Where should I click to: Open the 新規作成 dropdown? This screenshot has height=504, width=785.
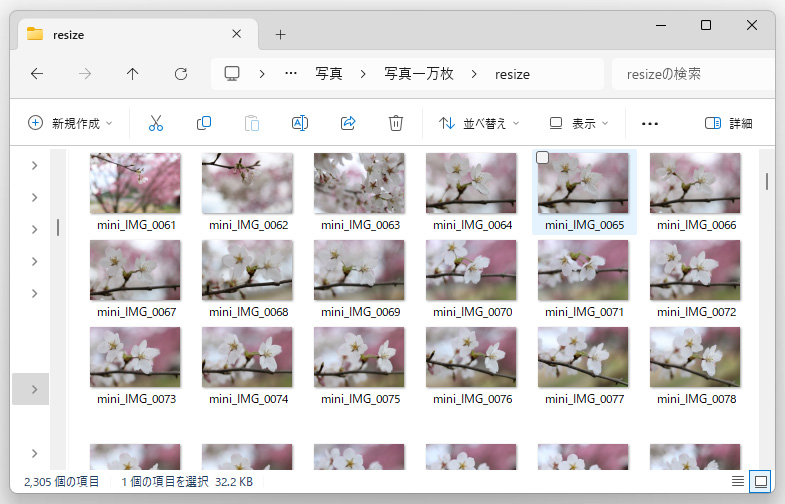pyautogui.click(x=70, y=123)
